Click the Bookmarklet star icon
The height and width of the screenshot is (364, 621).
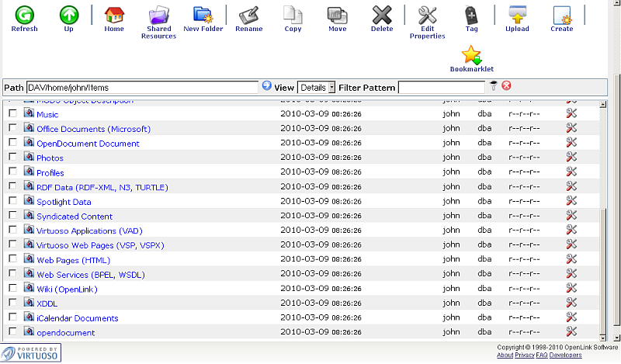472,55
